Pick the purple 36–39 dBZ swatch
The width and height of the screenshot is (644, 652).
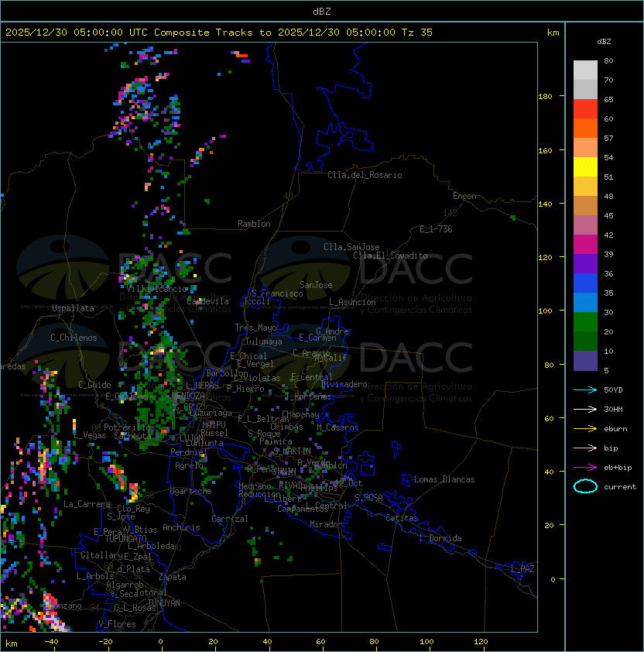tap(585, 263)
